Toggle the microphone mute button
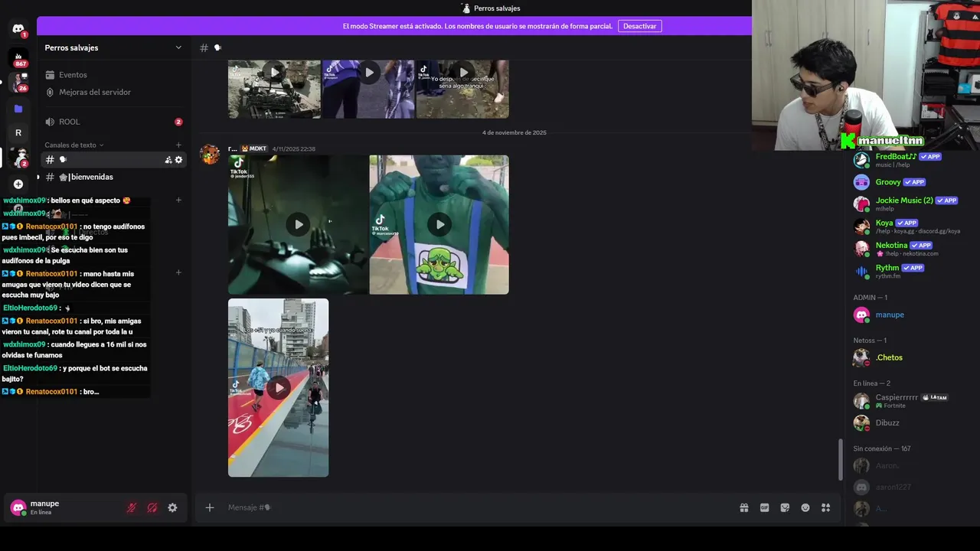980x551 pixels. pyautogui.click(x=132, y=507)
